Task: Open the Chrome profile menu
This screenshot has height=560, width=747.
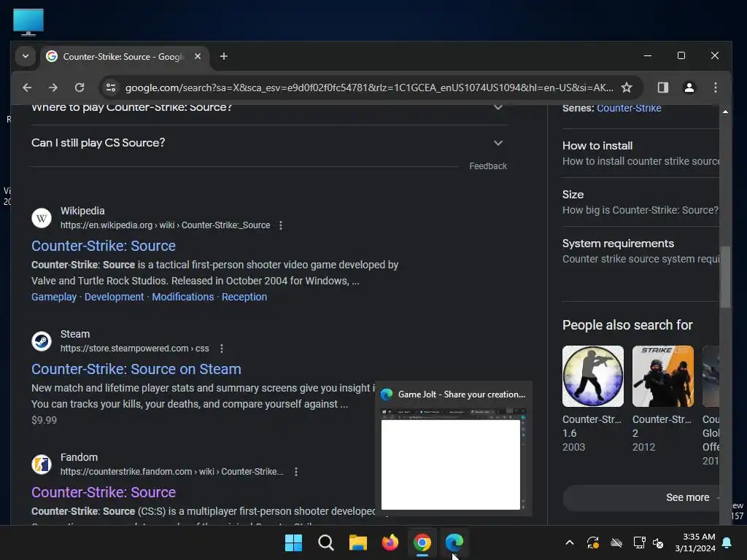Action: pos(689,87)
